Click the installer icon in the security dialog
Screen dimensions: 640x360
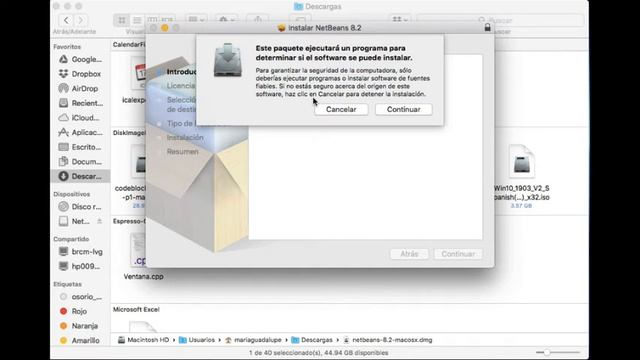(x=228, y=60)
